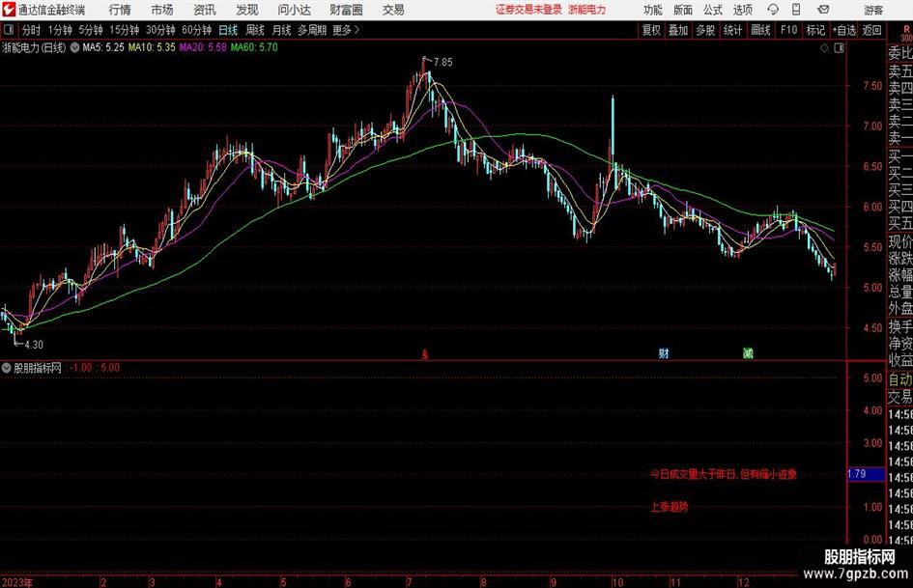
Task: Click 证券交易未登录 login link
Action: pos(528,10)
